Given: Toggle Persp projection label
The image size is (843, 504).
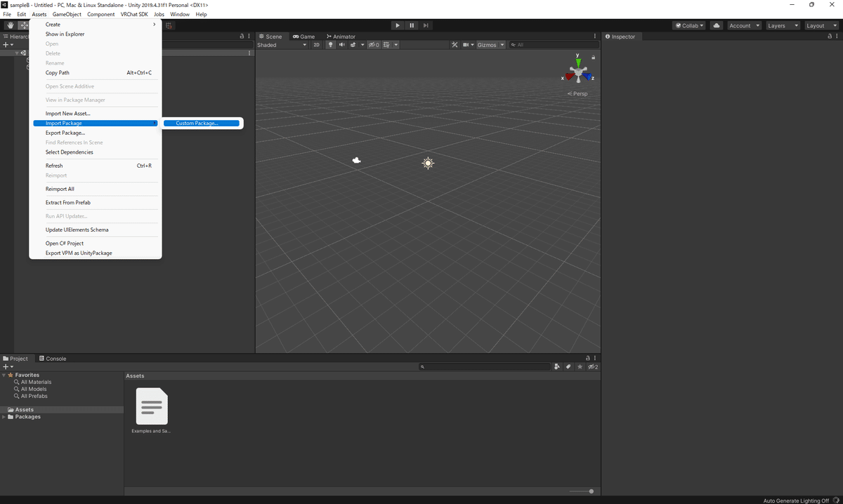Looking at the screenshot, I should click(x=577, y=93).
